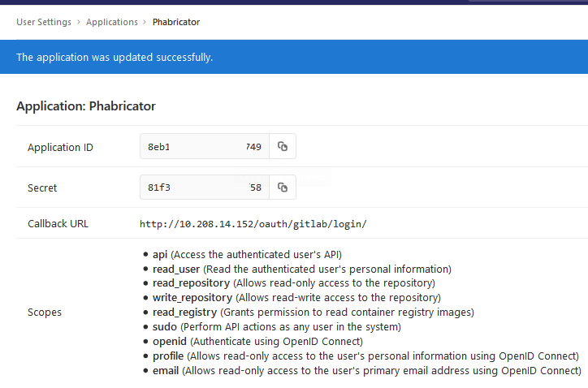Open User Settings breadcrumb link

tap(44, 22)
